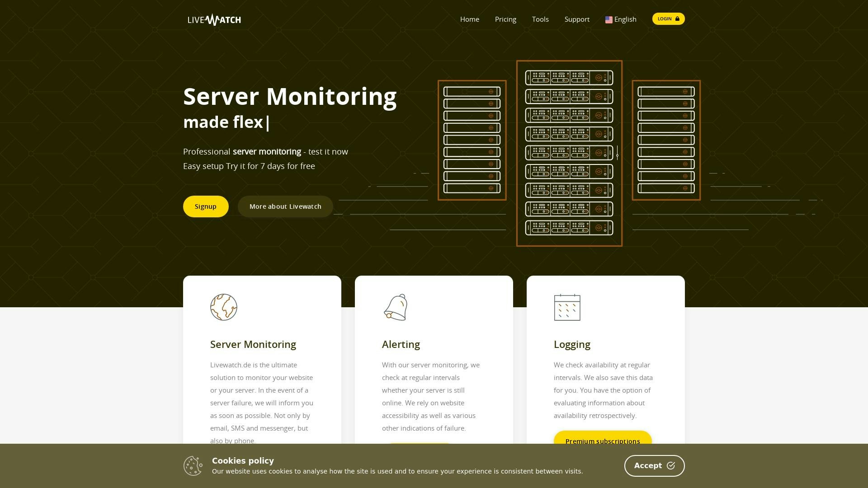Open the Tools menu item

coord(540,19)
